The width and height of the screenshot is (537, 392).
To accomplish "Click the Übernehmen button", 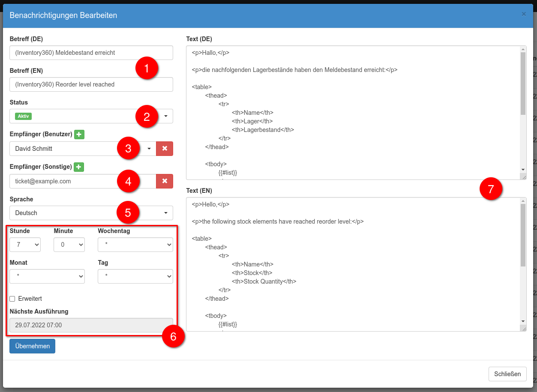I will [x=32, y=346].
